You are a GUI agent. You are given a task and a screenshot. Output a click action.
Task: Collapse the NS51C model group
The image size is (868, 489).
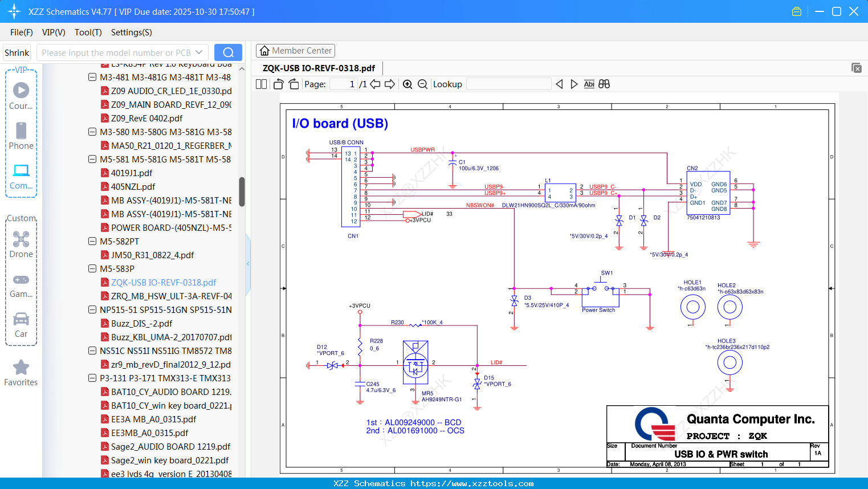pos(92,351)
